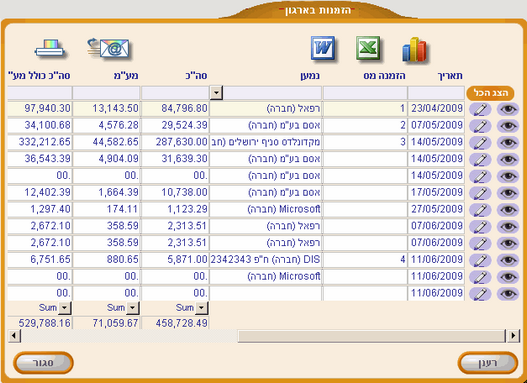The image size is (527, 383).
Task: Open the Sum dropdown under the סה"כ column
Action: (202, 307)
